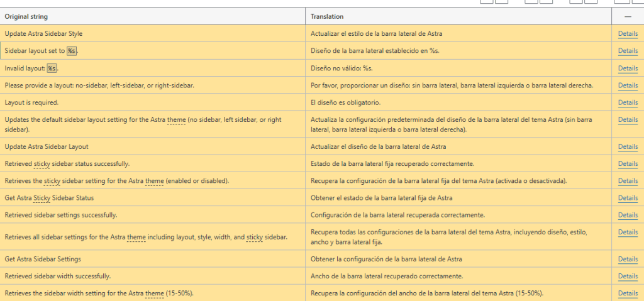This screenshot has width=644, height=301.
Task: Click the 'Original string' column header
Action: click(26, 16)
